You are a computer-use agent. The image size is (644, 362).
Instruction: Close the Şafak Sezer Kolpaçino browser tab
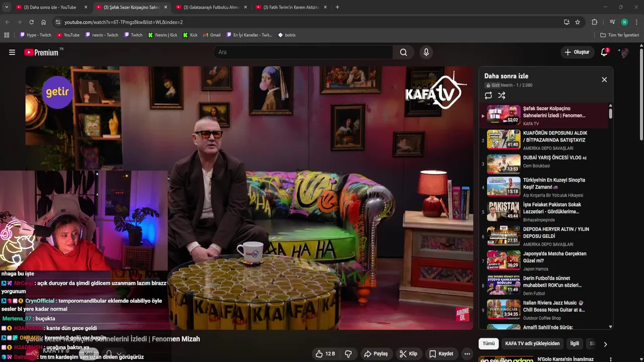click(x=166, y=7)
